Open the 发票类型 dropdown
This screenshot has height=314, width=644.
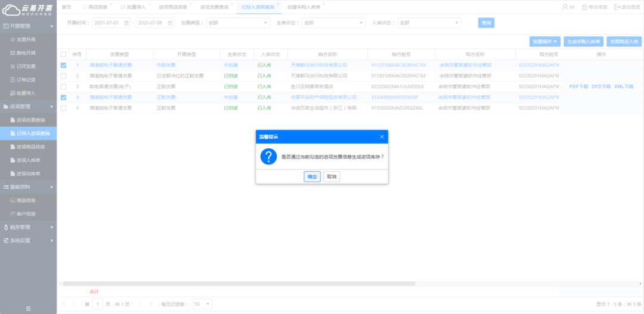[238, 23]
